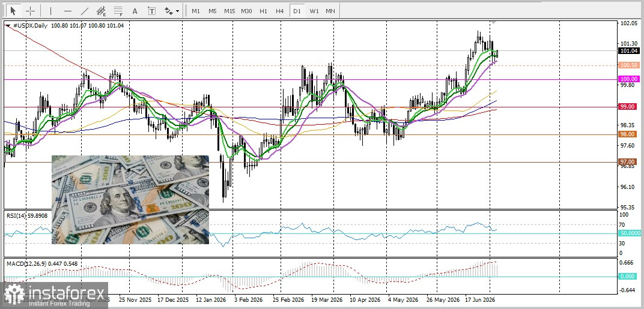Screen dimensions: 644x309
Task: Click the 12 Jan 2026 date label
Action: click(211, 300)
